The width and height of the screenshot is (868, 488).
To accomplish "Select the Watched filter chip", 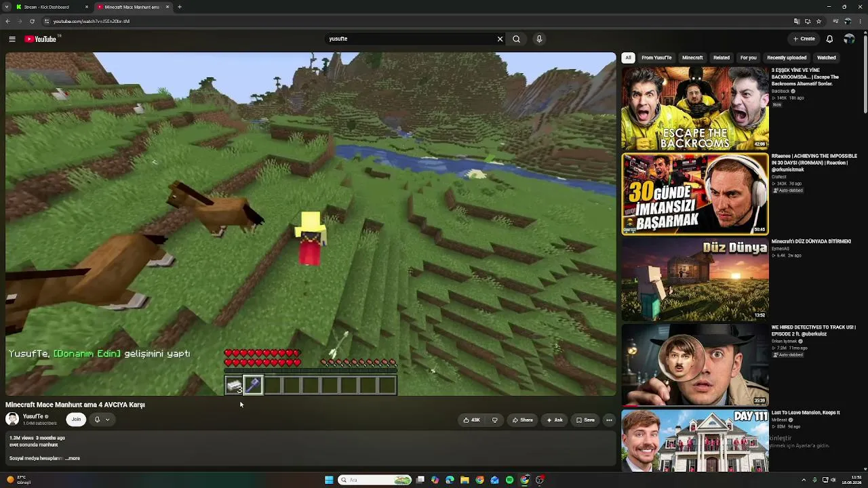I will point(827,58).
